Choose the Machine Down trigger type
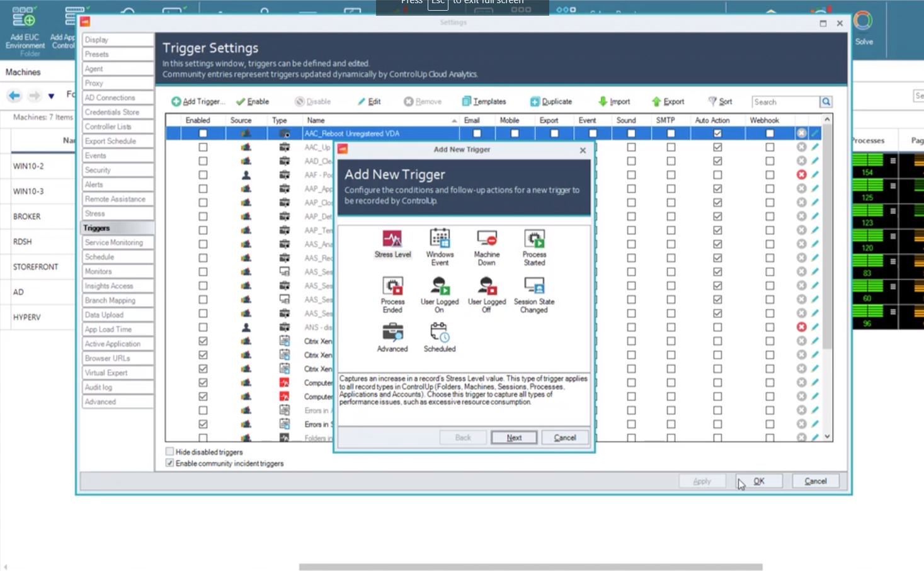Screen dimensions: 924x571 (x=486, y=246)
